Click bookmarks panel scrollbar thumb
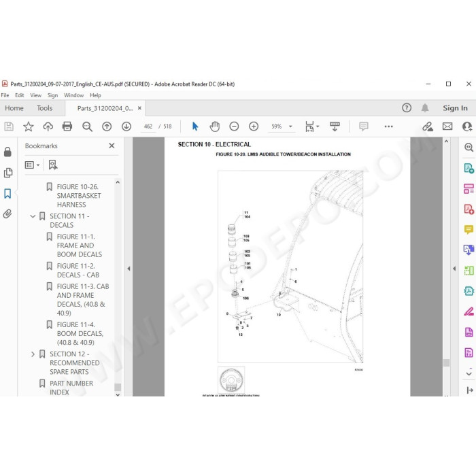The width and height of the screenshot is (476, 476). 118,387
